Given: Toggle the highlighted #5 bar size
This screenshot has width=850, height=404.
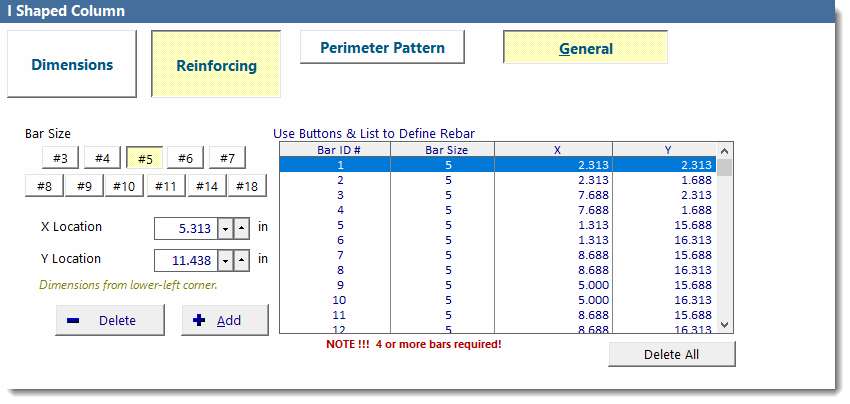Looking at the screenshot, I should pyautogui.click(x=144, y=158).
